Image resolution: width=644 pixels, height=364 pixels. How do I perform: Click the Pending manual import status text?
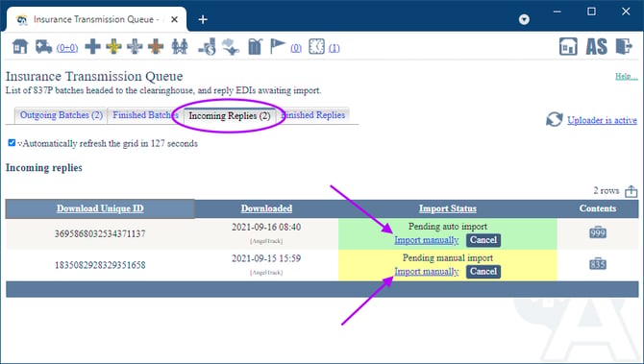click(x=448, y=257)
